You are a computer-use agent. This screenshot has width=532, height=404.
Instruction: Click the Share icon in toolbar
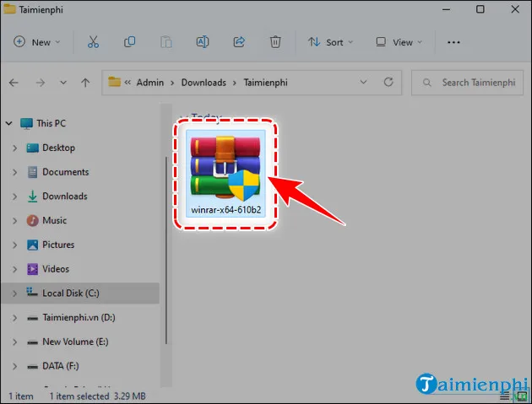click(x=239, y=42)
